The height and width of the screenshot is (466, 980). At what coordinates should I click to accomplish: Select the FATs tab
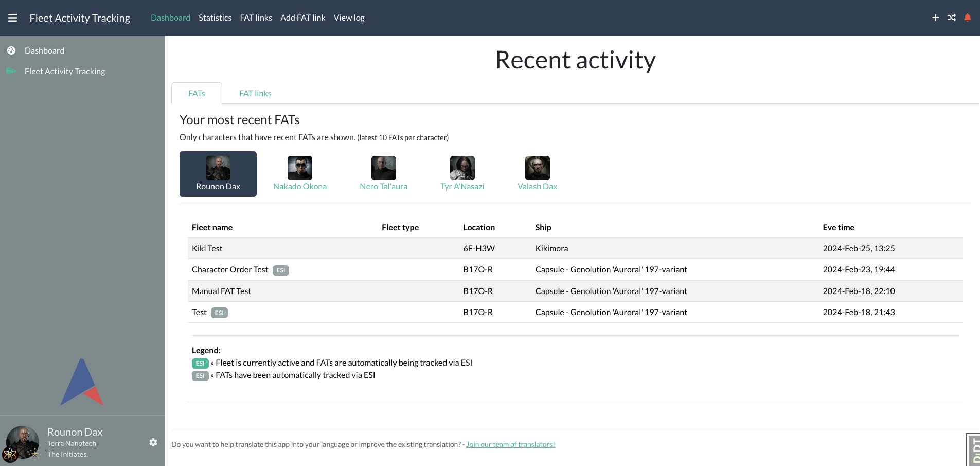point(197,93)
